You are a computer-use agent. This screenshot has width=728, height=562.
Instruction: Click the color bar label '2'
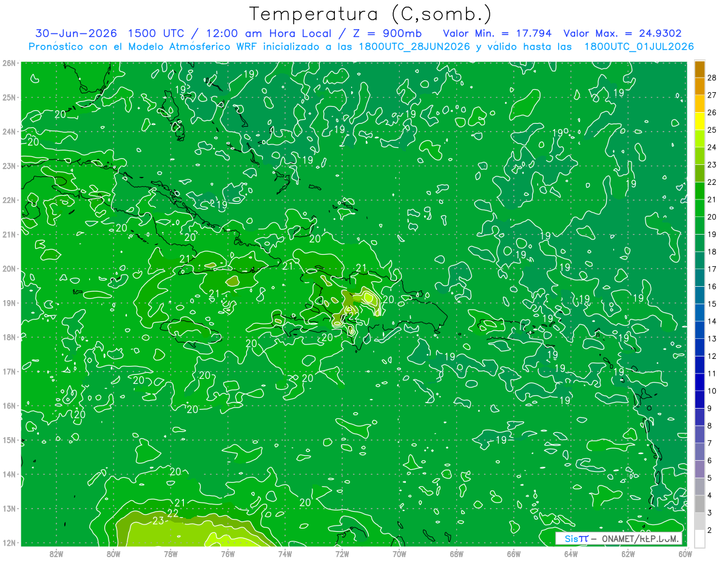[710, 530]
